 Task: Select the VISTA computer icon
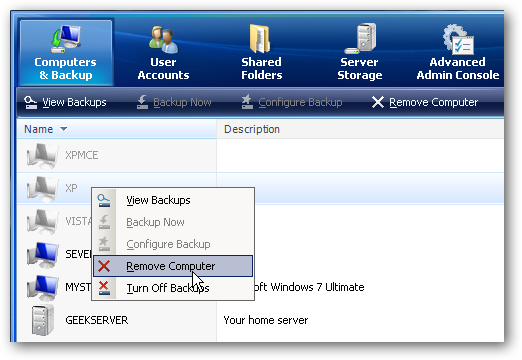click(x=42, y=221)
